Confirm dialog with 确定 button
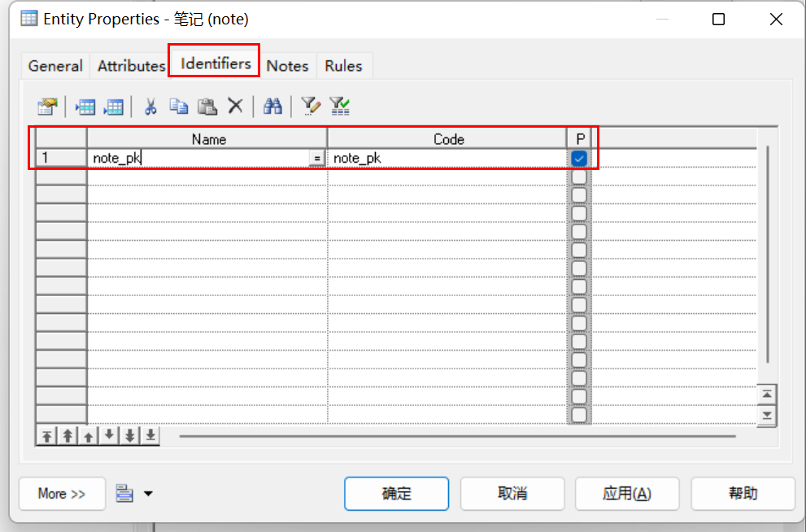Viewport: 806px width, 532px height. pyautogui.click(x=396, y=493)
